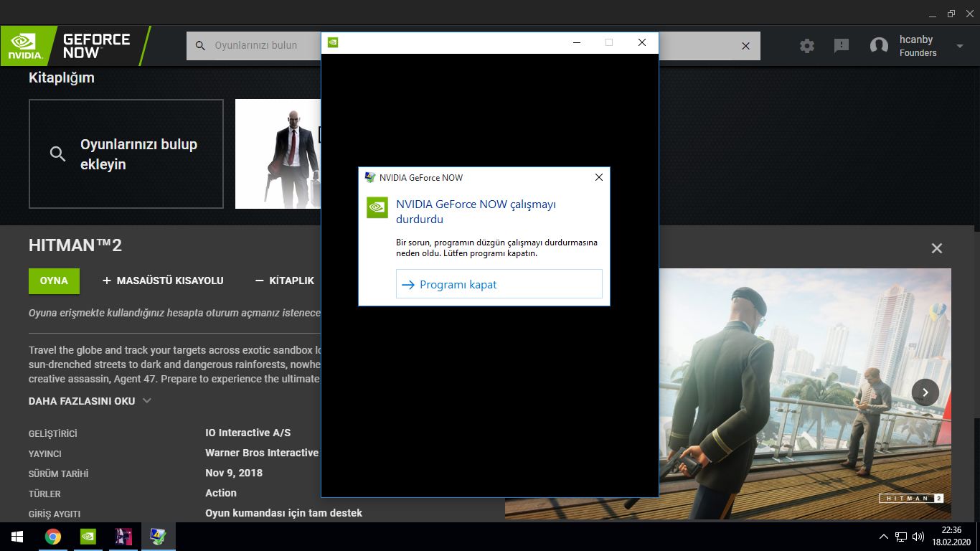Expand DAHA FAZLASINI OKU

pos(90,401)
